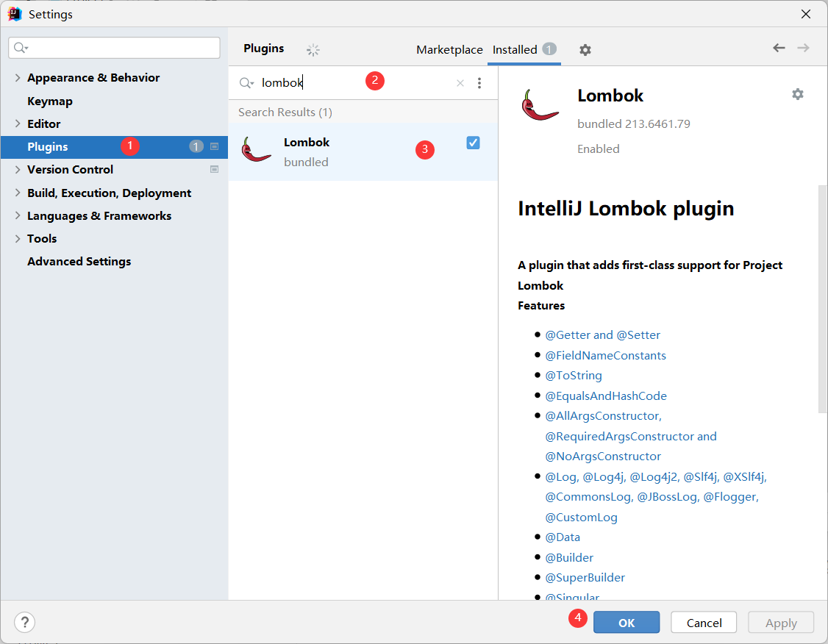Expand Appearance & Behavior section
Screen dimensions: 828x644
click(18, 78)
